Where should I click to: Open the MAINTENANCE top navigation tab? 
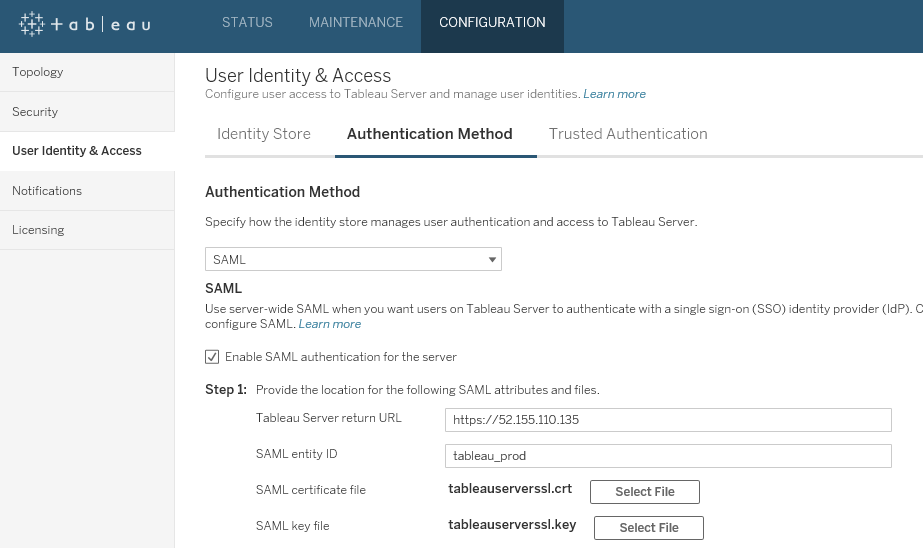356,22
